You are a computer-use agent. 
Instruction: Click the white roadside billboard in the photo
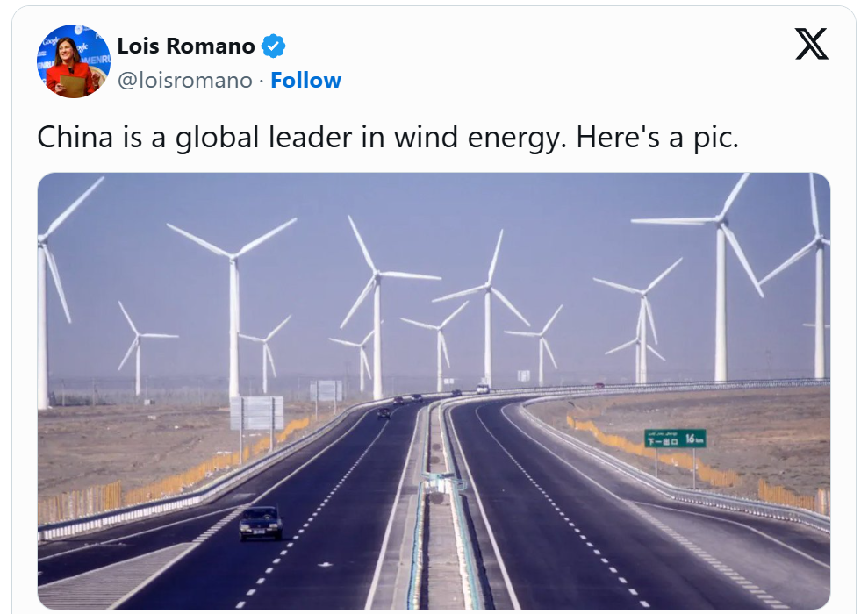point(256,412)
